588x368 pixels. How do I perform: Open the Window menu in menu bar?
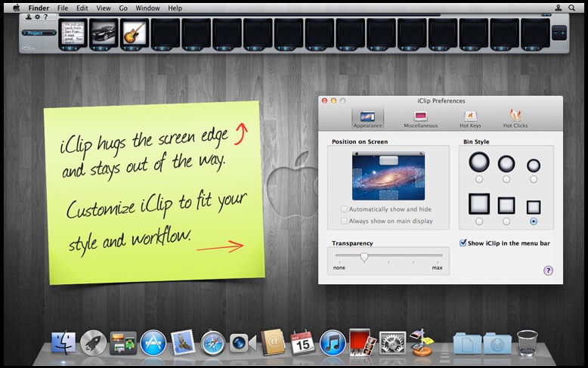[x=147, y=8]
